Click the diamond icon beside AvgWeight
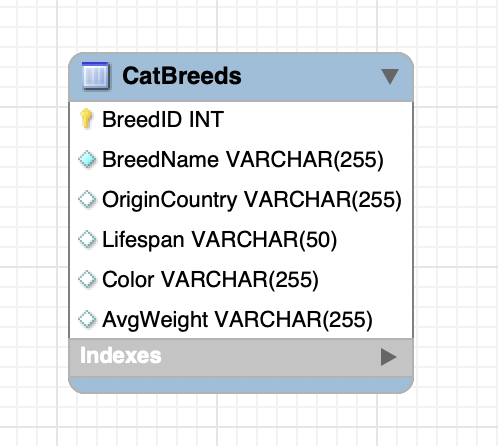Image resolution: width=498 pixels, height=446 pixels. pos(87,319)
